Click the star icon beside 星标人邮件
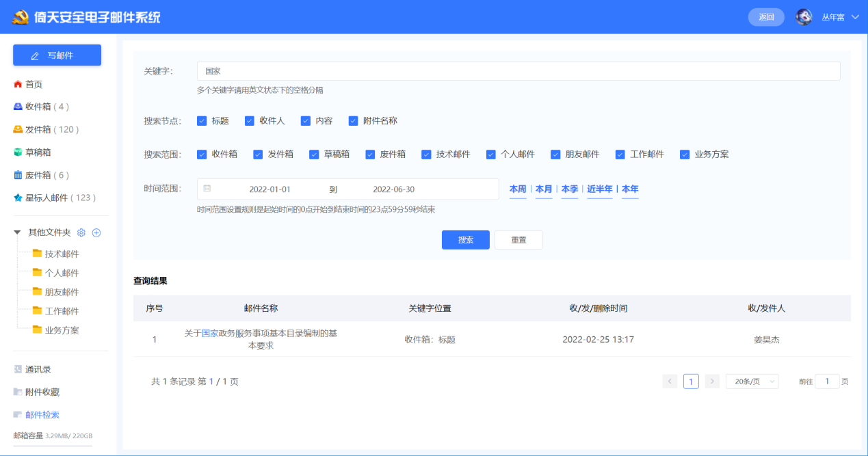 coord(18,198)
